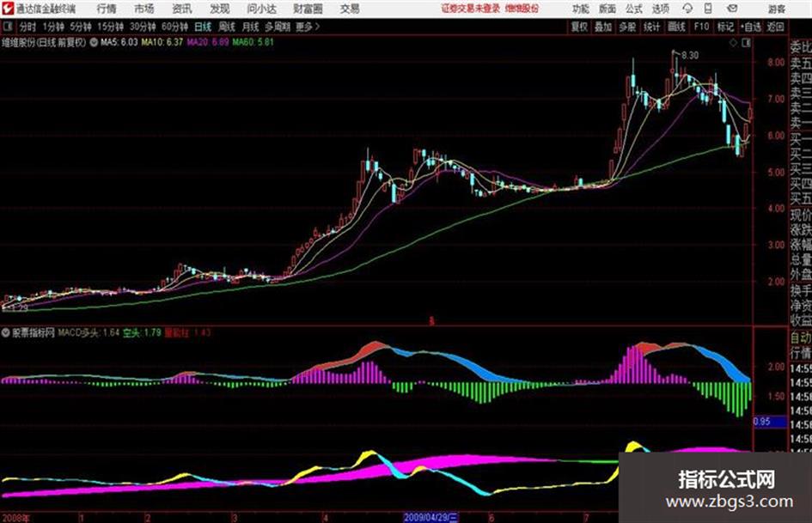Open the 交易 menu
The image size is (812, 523).
point(350,9)
